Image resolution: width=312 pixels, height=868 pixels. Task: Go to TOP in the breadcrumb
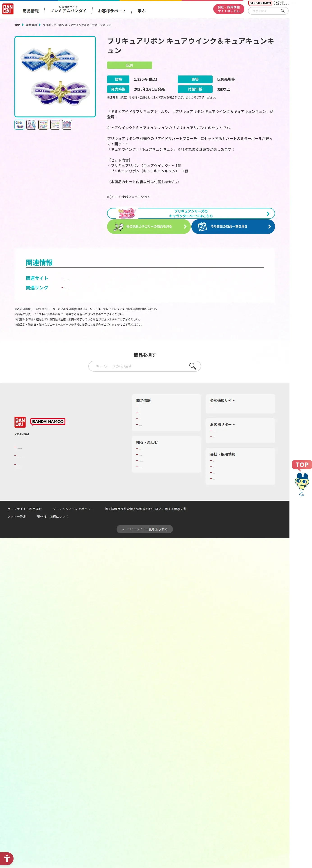[17, 25]
